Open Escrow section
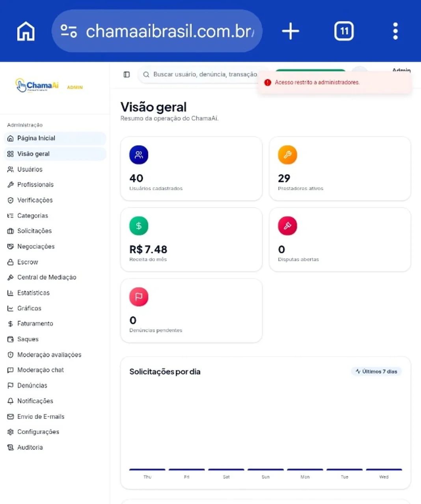The image size is (421, 504). click(x=55, y=262)
